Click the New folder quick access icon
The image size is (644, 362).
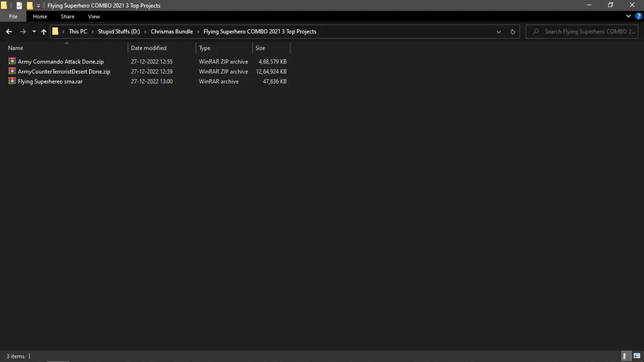(30, 6)
